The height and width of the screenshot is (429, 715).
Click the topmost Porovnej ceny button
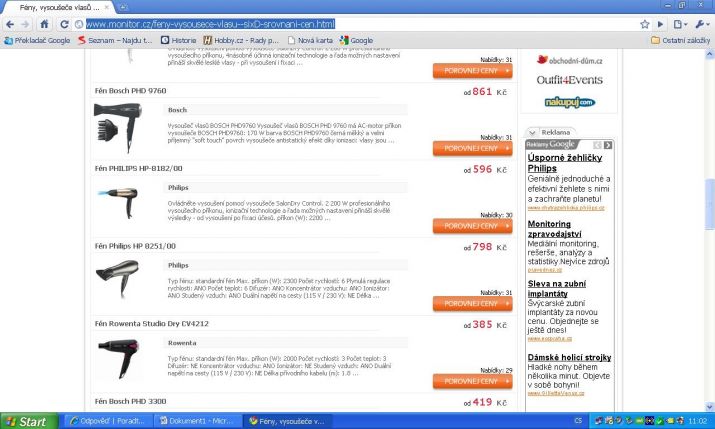[472, 71]
